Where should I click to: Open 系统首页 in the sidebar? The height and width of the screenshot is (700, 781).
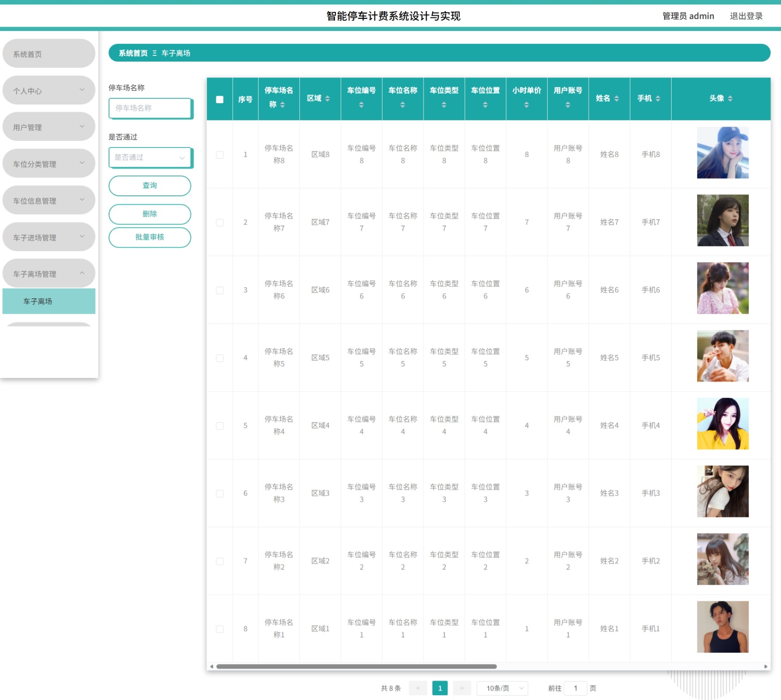pyautogui.click(x=49, y=54)
